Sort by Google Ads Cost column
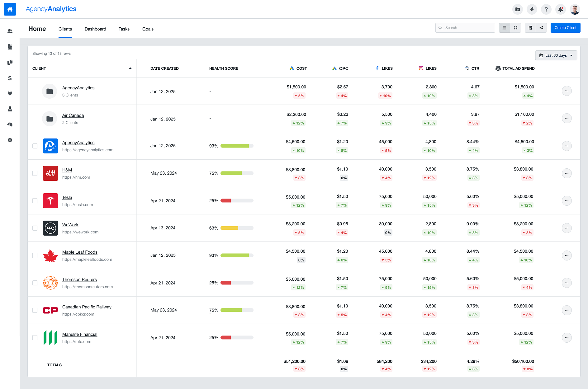The height and width of the screenshot is (389, 588). coord(298,68)
